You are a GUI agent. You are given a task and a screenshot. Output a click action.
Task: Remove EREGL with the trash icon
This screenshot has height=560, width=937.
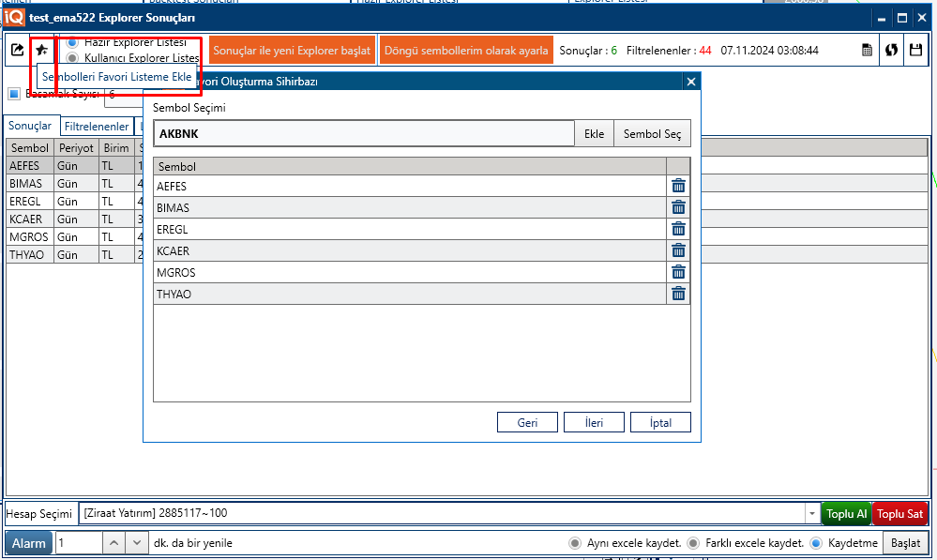coord(678,229)
